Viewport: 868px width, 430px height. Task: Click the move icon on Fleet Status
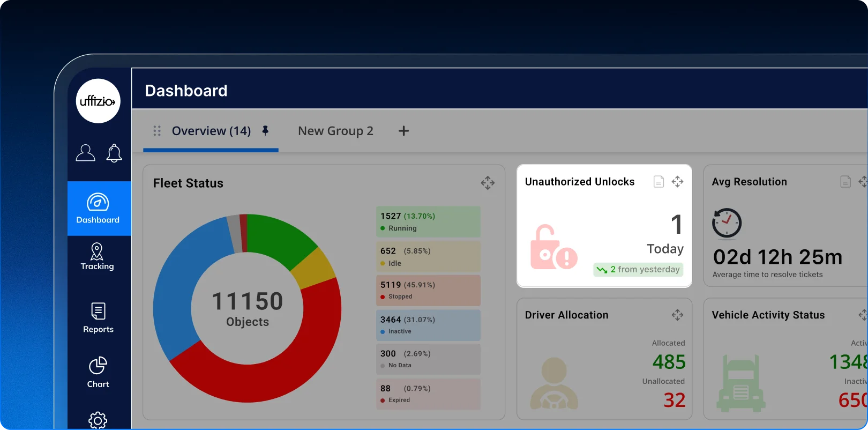pyautogui.click(x=488, y=183)
